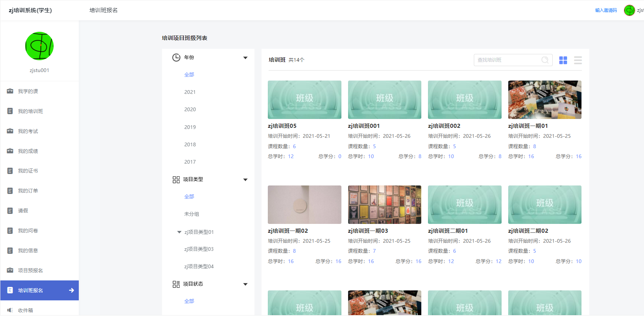The height and width of the screenshot is (317, 644).
Task: Click the clock icon beside 年份
Action: point(176,58)
